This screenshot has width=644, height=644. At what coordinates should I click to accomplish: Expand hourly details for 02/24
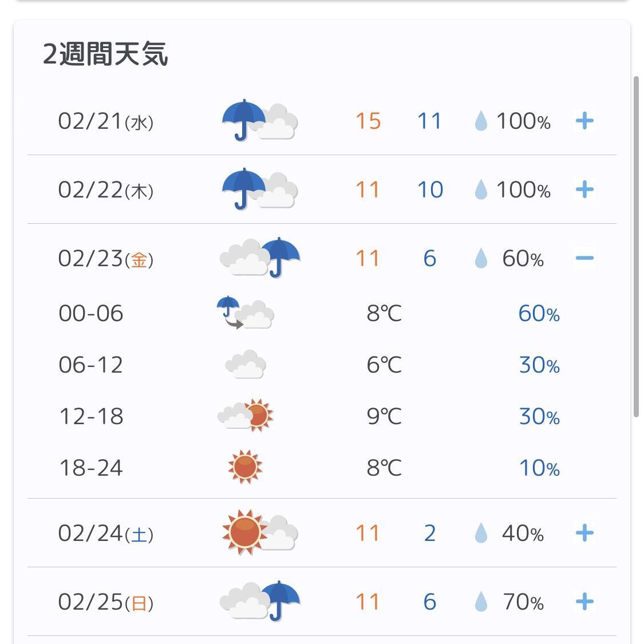[584, 533]
